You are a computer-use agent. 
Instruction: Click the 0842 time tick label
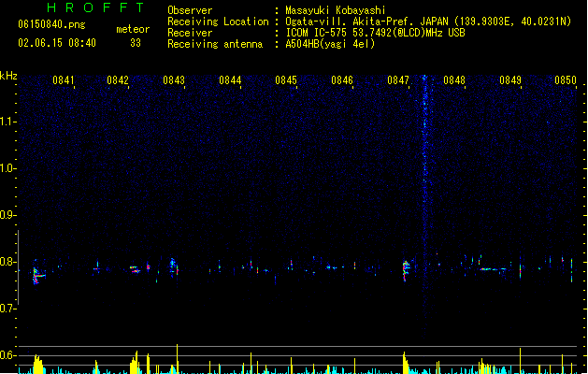(118, 80)
